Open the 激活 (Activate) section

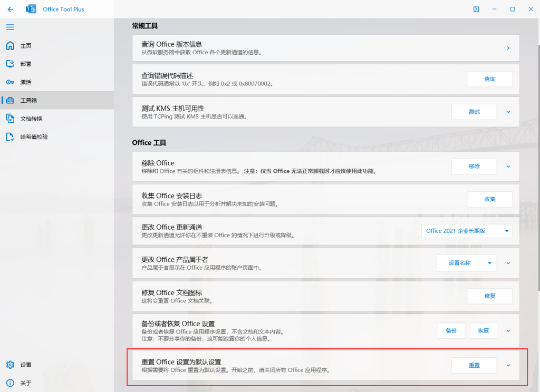click(x=25, y=82)
